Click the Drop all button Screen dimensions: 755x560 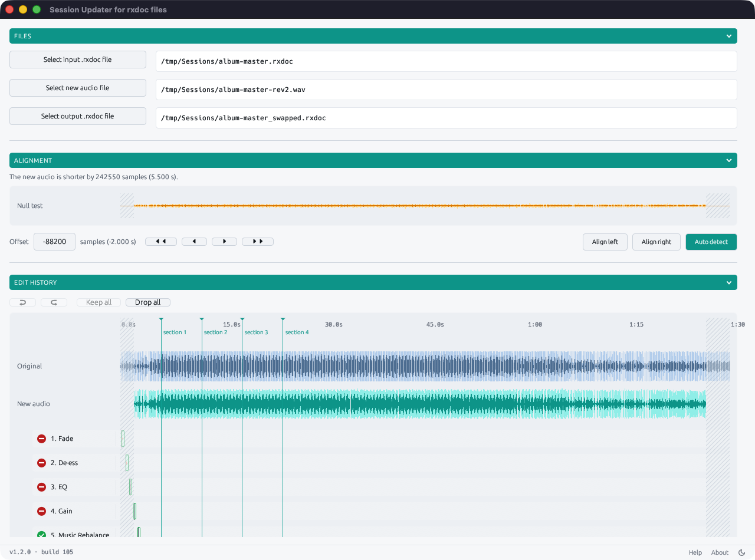pyautogui.click(x=148, y=302)
